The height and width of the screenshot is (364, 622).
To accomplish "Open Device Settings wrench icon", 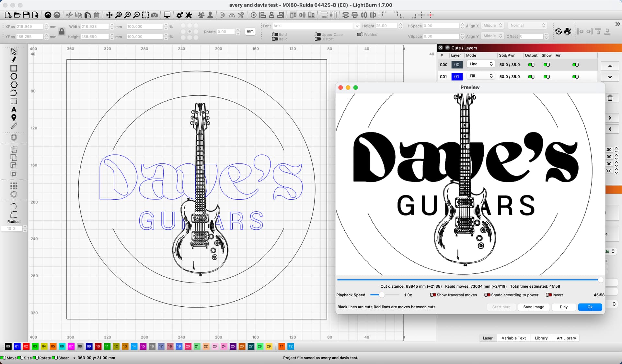I will (x=189, y=15).
